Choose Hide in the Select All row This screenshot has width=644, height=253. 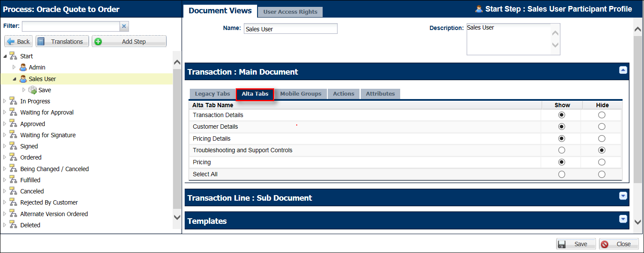point(602,174)
